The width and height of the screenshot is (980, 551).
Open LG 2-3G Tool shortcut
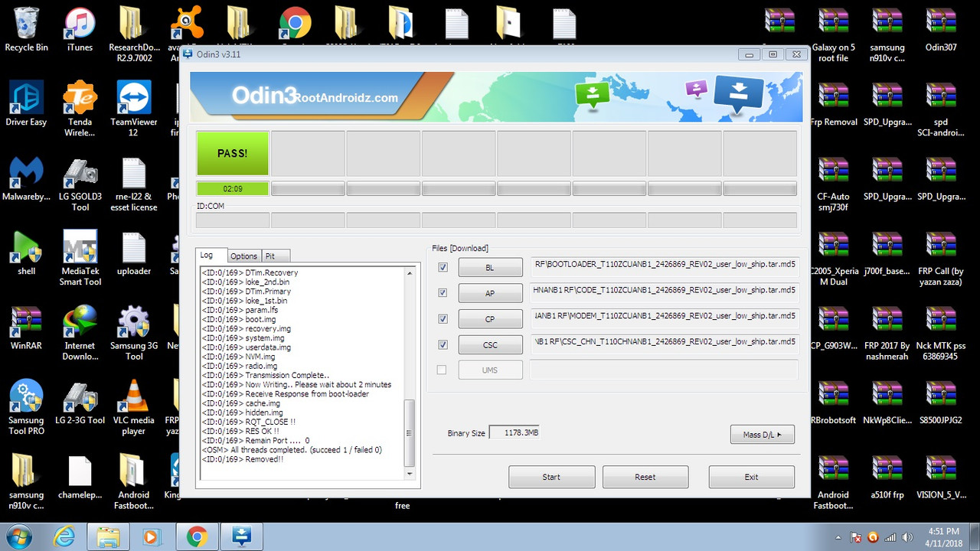click(x=80, y=402)
